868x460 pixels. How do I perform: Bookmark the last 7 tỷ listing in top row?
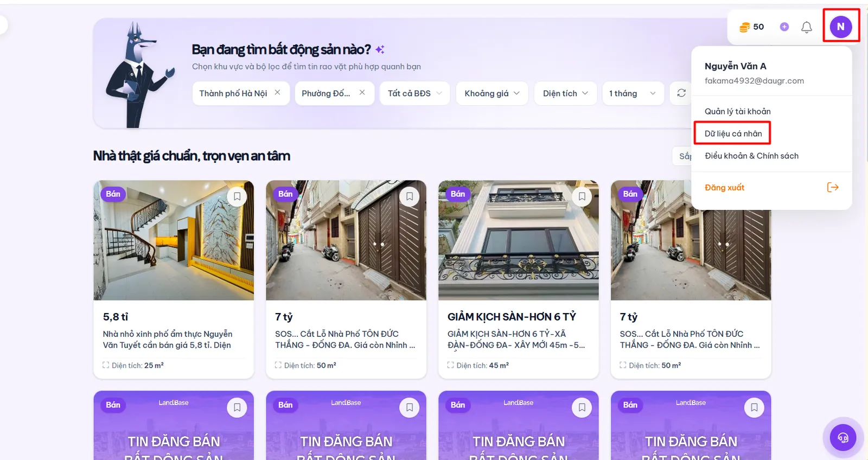[x=755, y=196]
